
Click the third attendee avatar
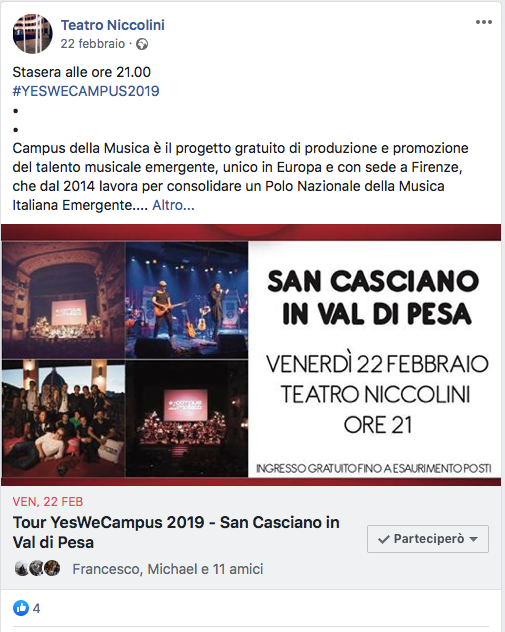52,568
